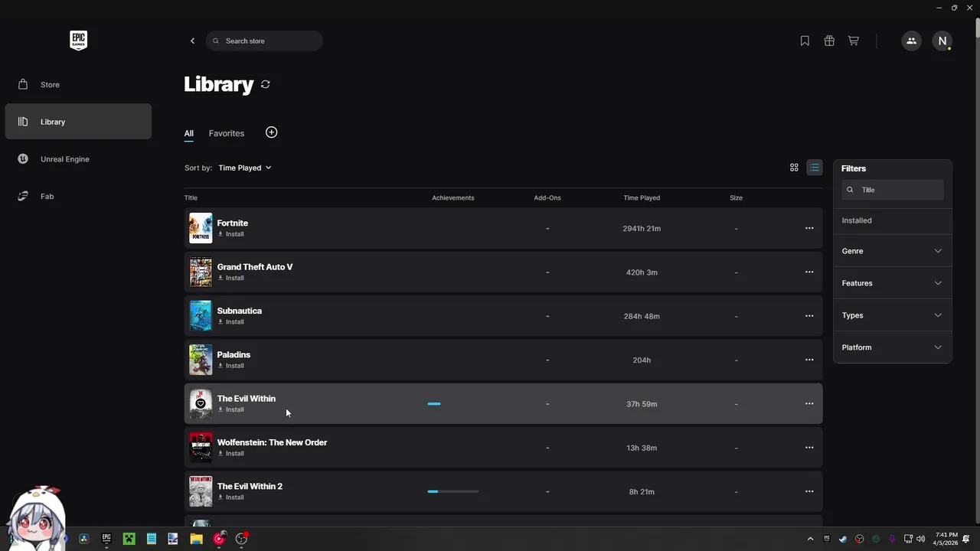
Task: Switch to list view
Action: tap(815, 168)
